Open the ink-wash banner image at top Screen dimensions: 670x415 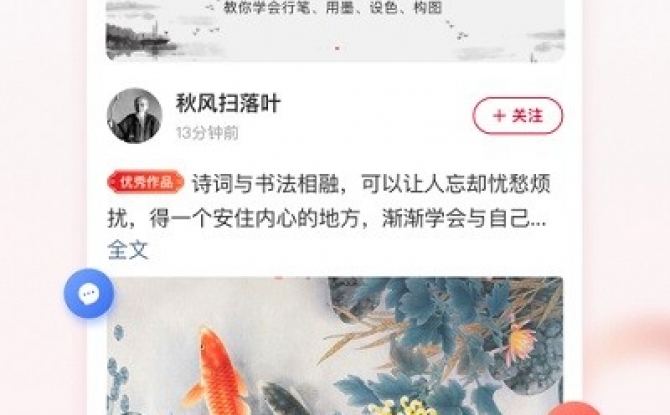335,31
